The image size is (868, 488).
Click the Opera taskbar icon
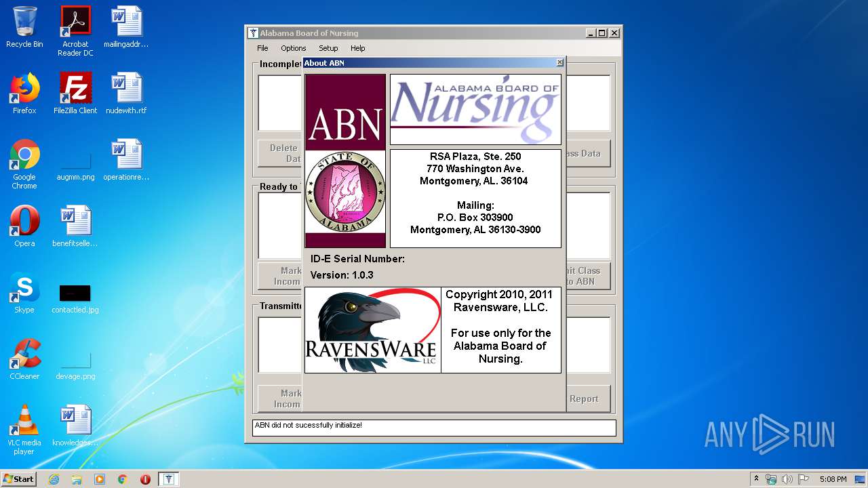coord(145,479)
